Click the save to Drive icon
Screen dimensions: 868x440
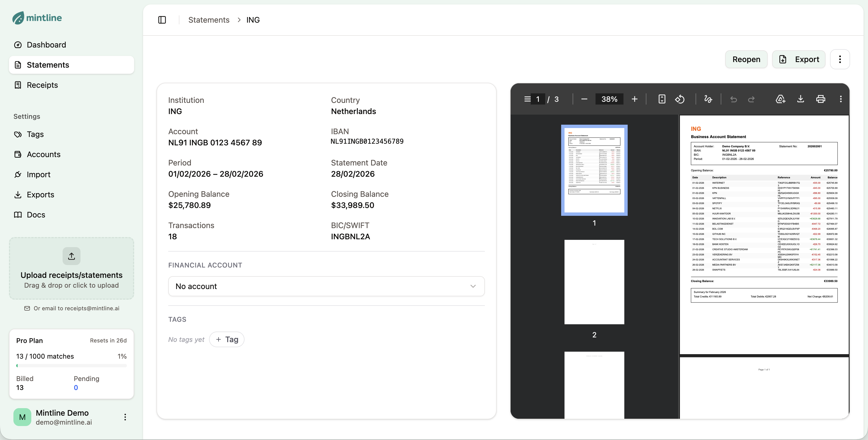pos(781,99)
